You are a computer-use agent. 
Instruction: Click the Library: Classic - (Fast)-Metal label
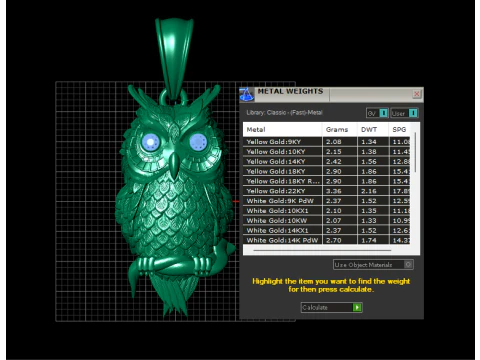[284, 113]
